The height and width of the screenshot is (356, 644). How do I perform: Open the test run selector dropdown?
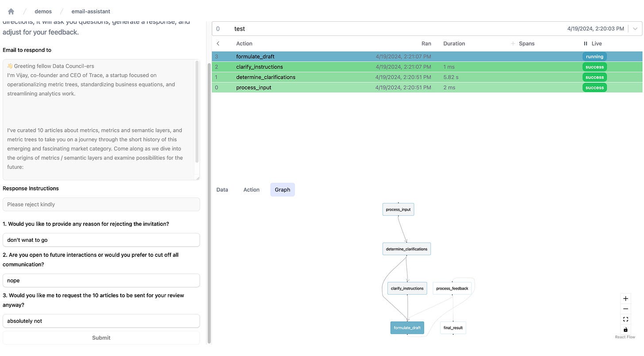tap(636, 29)
